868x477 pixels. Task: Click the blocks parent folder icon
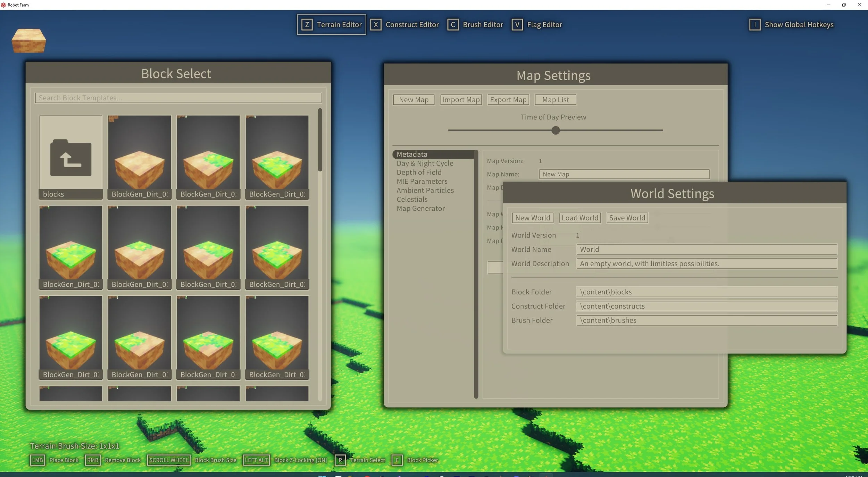pos(70,157)
